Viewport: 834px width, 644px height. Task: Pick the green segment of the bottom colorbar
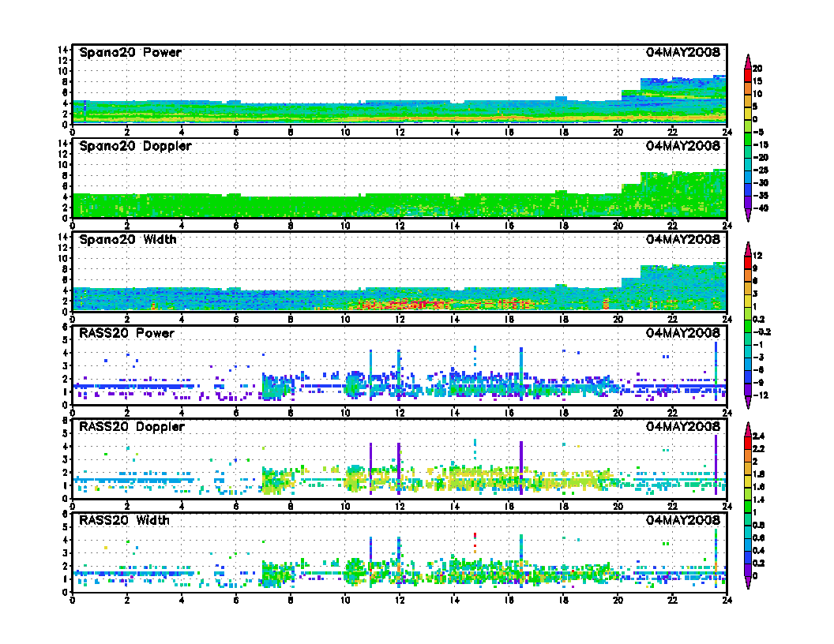tap(748, 507)
